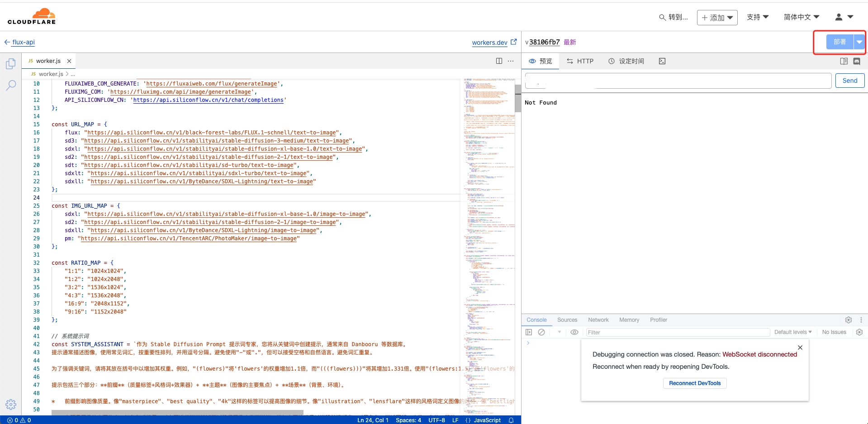The width and height of the screenshot is (868, 424).
Task: Open the Explorer files icon in sidebar
Action: [11, 64]
